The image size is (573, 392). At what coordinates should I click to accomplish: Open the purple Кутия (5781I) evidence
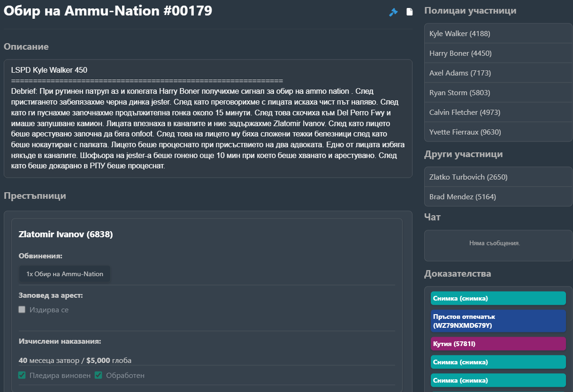[x=498, y=344]
